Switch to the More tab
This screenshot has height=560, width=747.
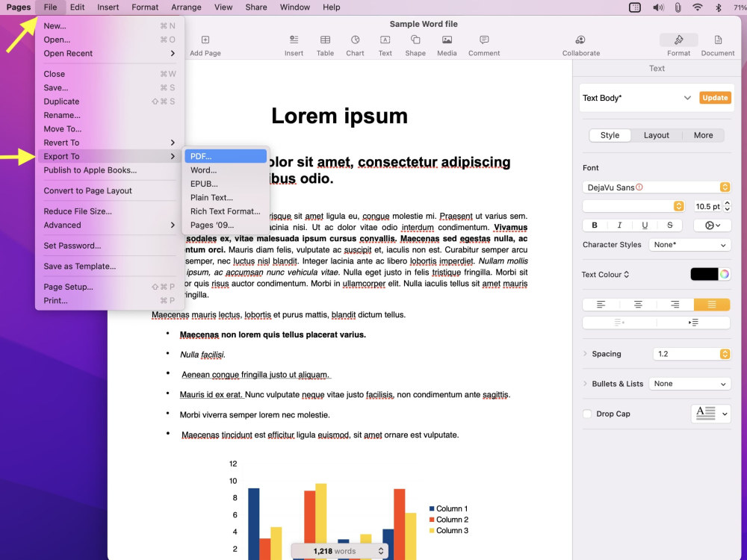click(703, 135)
